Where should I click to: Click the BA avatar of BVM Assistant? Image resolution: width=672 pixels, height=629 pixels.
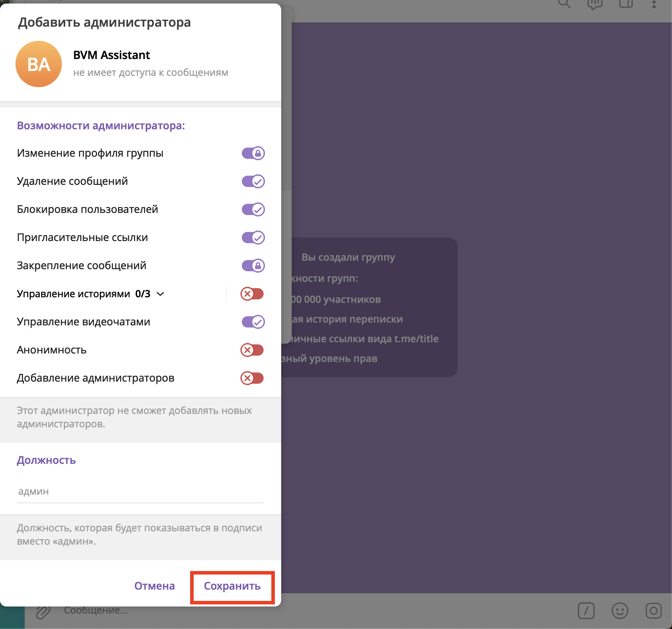point(39,64)
